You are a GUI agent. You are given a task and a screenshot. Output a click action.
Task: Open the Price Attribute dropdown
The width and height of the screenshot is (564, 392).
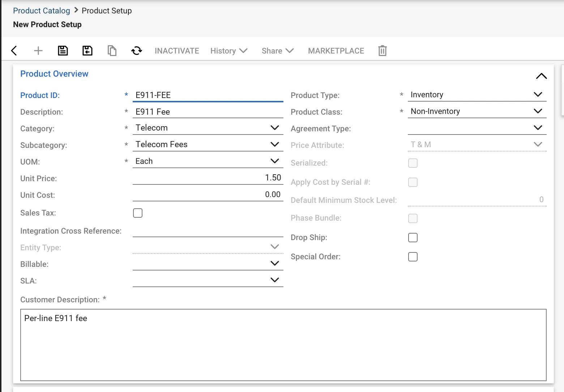coord(477,145)
